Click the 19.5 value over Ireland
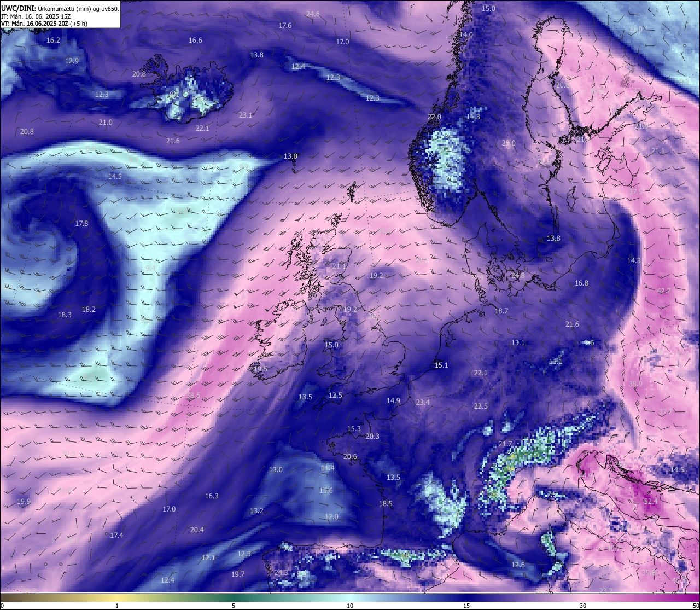The width and height of the screenshot is (700, 610). click(260, 369)
